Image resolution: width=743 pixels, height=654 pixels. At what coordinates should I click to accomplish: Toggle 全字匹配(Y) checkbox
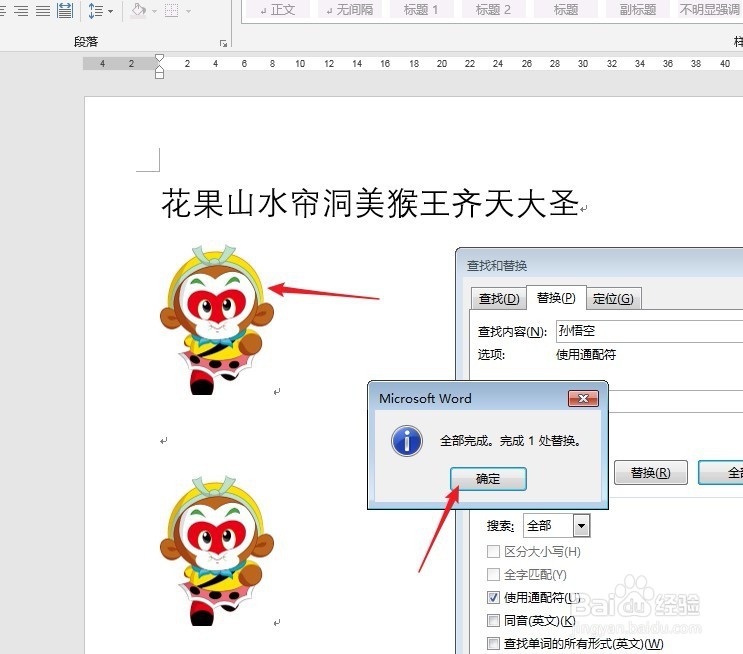(493, 574)
